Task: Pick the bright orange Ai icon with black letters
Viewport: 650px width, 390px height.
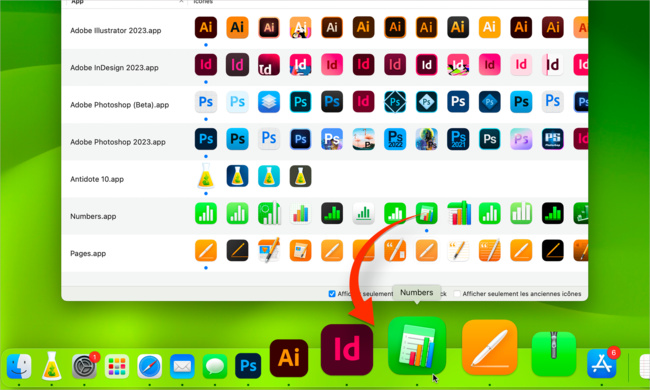Action: 237,27
